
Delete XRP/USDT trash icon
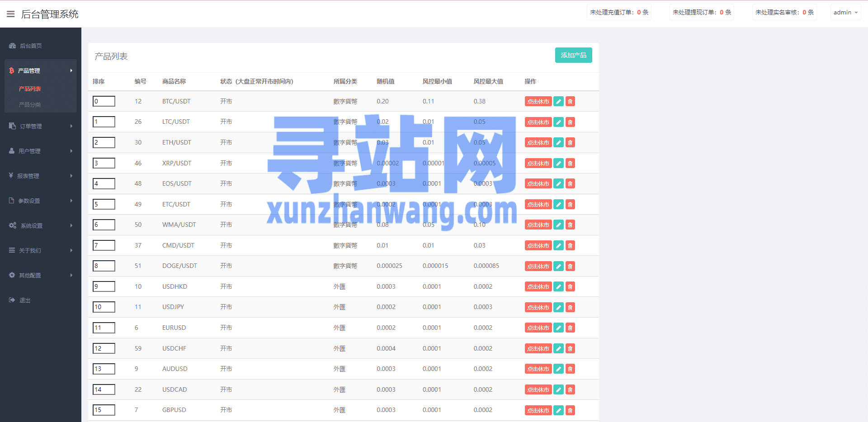click(x=570, y=163)
